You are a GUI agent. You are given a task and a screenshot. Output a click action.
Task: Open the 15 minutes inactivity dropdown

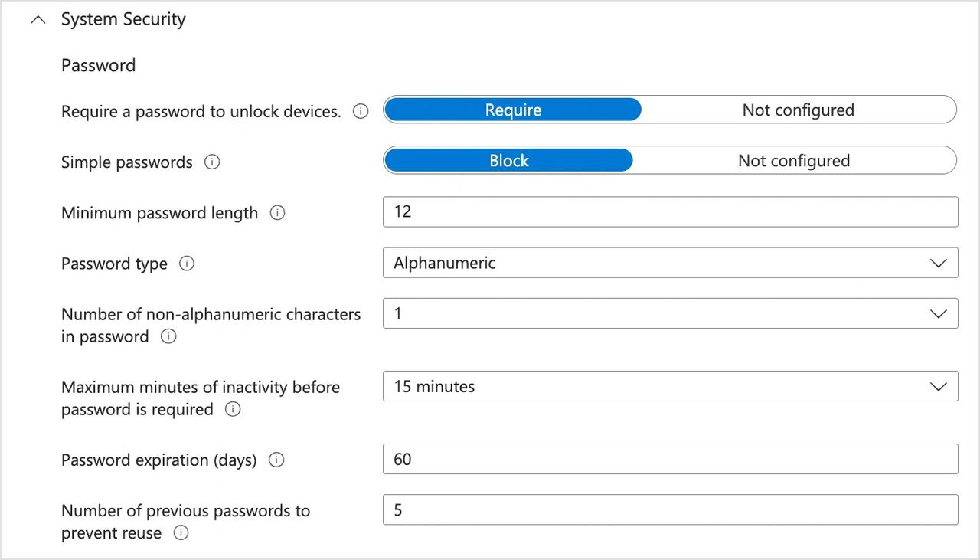coord(670,386)
